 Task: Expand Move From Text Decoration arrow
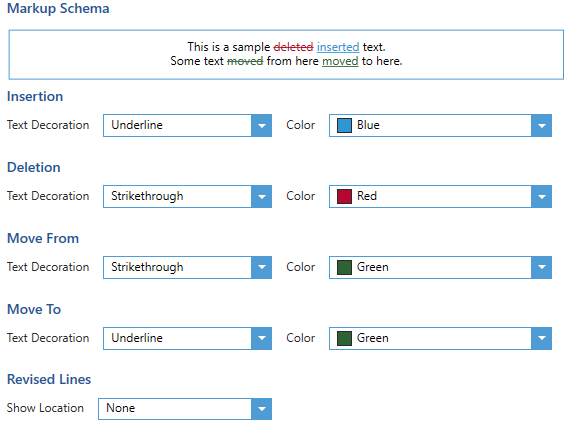261,268
